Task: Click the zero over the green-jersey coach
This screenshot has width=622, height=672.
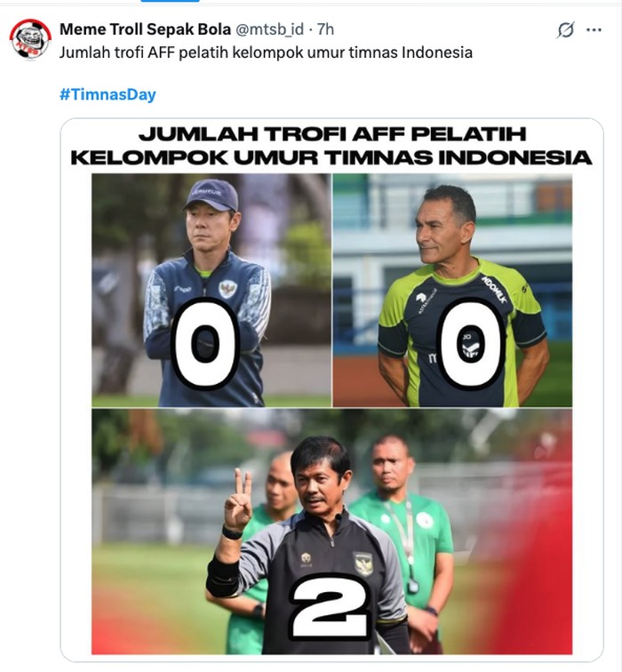Action: coord(470,343)
